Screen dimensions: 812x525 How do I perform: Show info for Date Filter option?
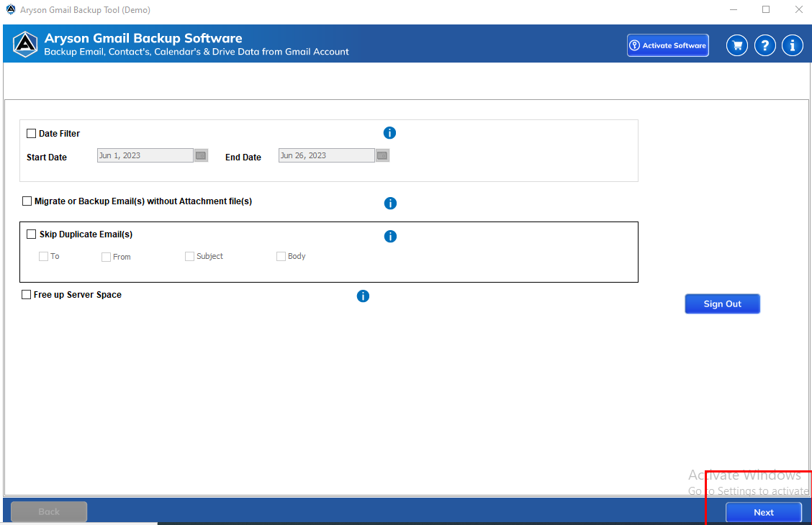pos(389,133)
